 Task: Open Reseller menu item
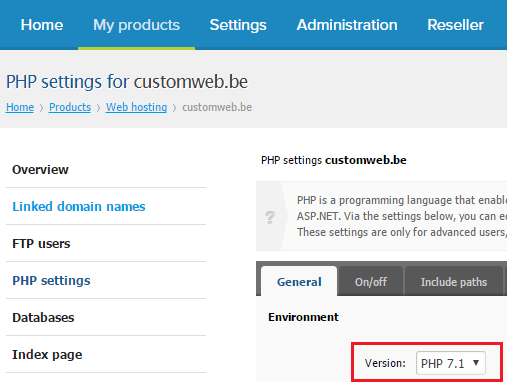pyautogui.click(x=455, y=25)
